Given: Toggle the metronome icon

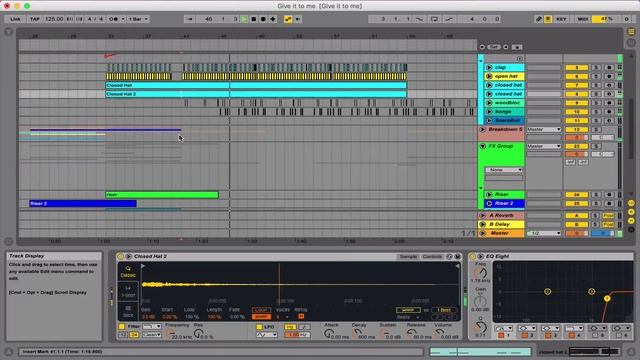Looking at the screenshot, I should pos(113,19).
